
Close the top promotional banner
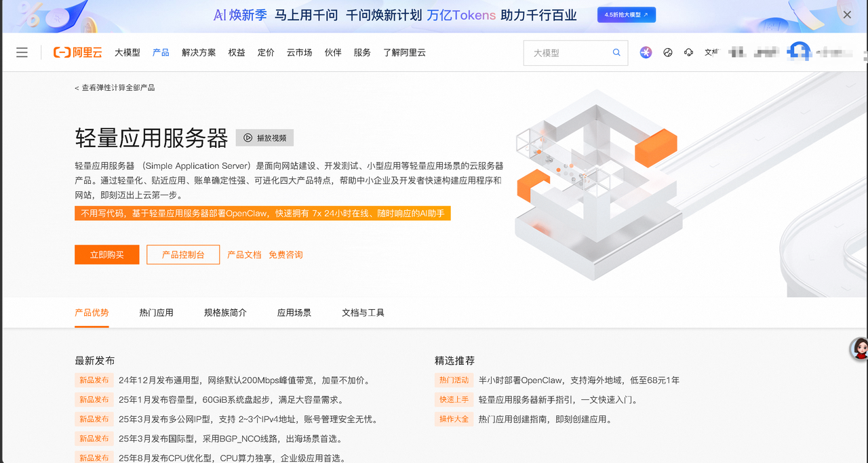pyautogui.click(x=847, y=14)
